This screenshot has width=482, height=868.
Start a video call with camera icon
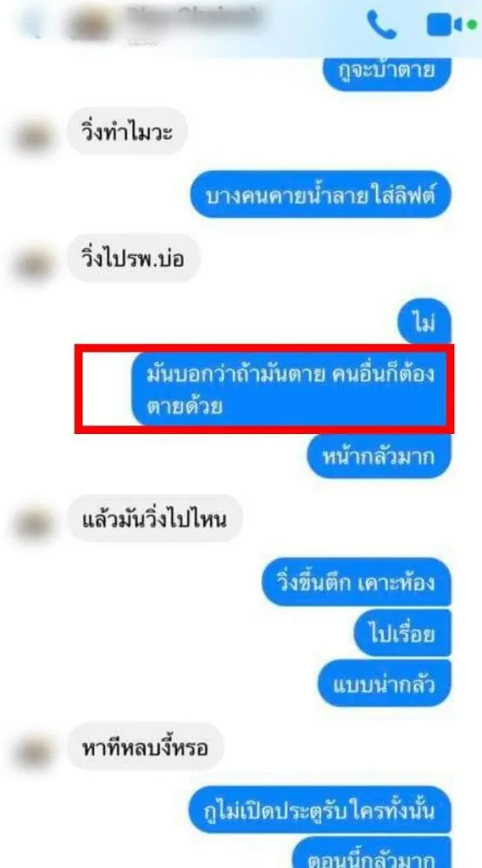(x=445, y=25)
